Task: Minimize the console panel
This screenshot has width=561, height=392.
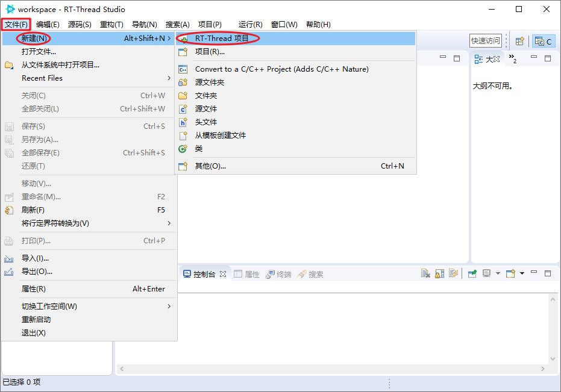Action: click(x=534, y=272)
